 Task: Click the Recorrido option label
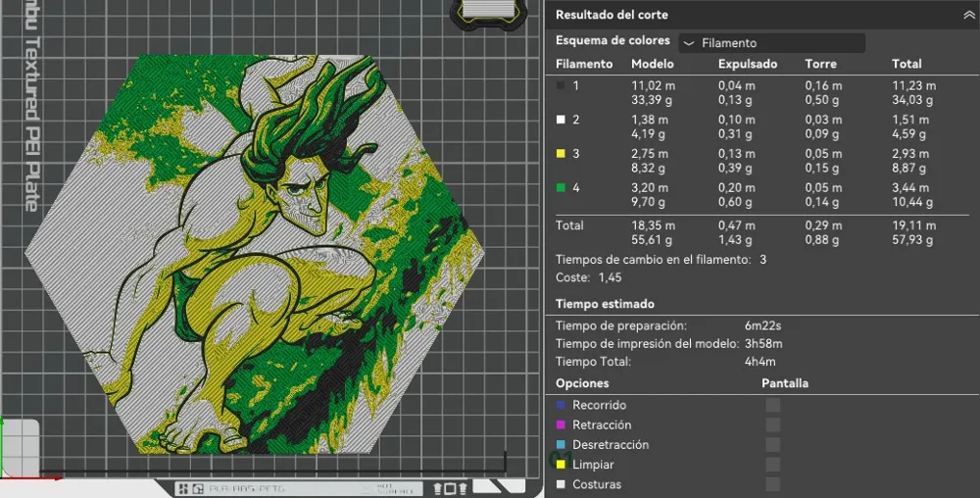599,405
